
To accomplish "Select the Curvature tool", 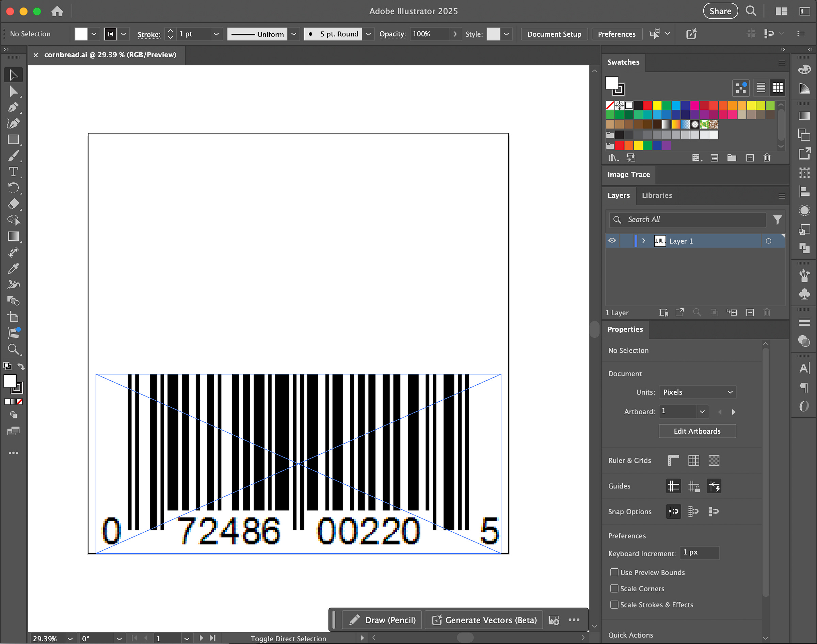I will click(13, 123).
